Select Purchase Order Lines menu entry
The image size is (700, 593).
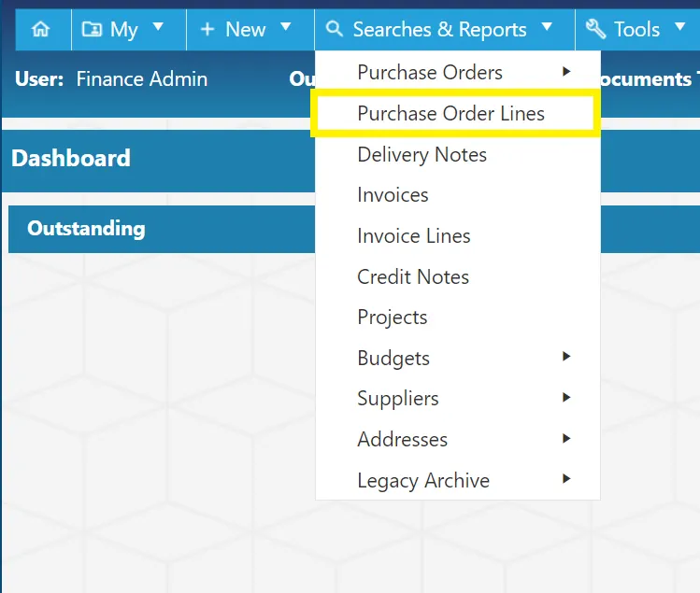455,113
